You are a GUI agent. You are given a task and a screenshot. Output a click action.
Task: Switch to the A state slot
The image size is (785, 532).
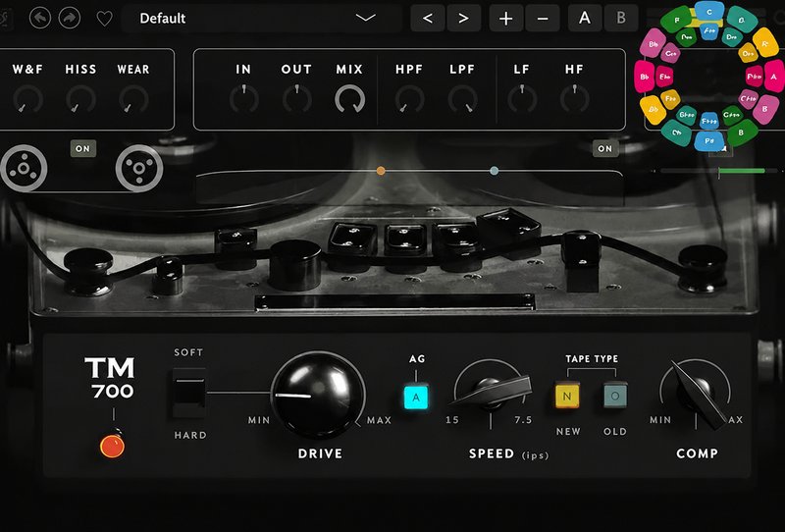pos(585,19)
